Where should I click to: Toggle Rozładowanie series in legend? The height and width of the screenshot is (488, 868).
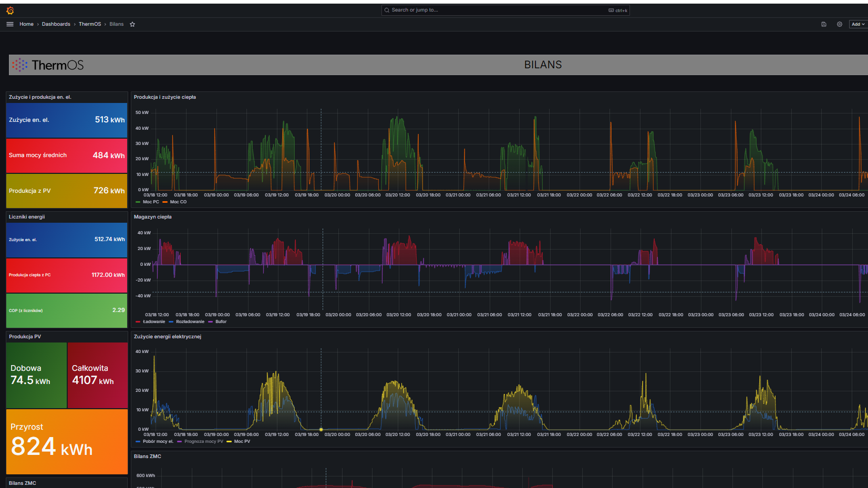[190, 321]
